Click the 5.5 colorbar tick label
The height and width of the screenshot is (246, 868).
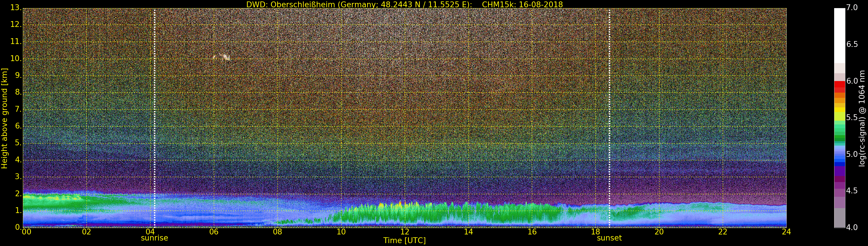point(852,118)
